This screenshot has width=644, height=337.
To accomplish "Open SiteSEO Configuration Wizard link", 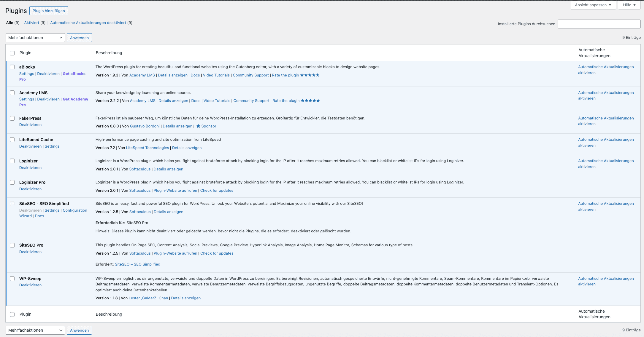I will [53, 213].
